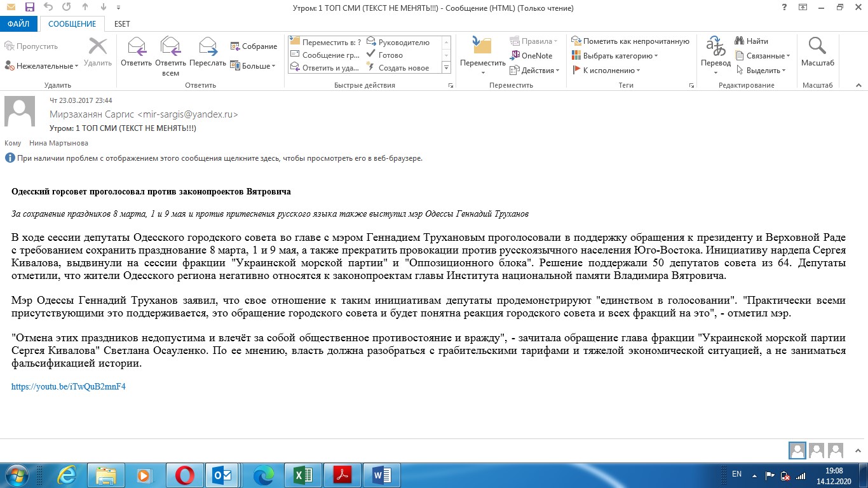Screen dimensions: 868x488
Task: Switch to the ESET ribbon tab
Action: (x=122, y=24)
